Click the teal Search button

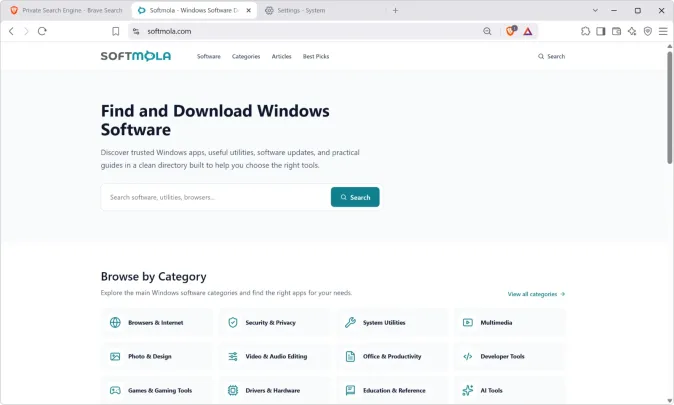click(355, 197)
